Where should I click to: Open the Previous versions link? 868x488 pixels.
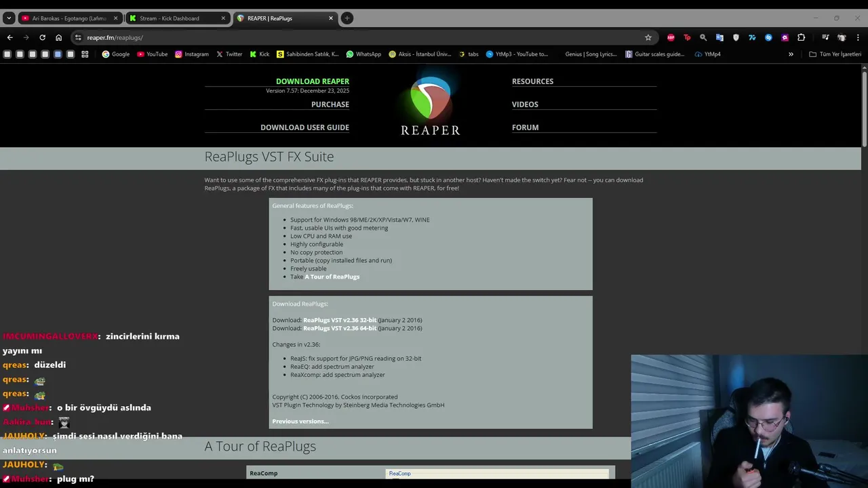[300, 421]
